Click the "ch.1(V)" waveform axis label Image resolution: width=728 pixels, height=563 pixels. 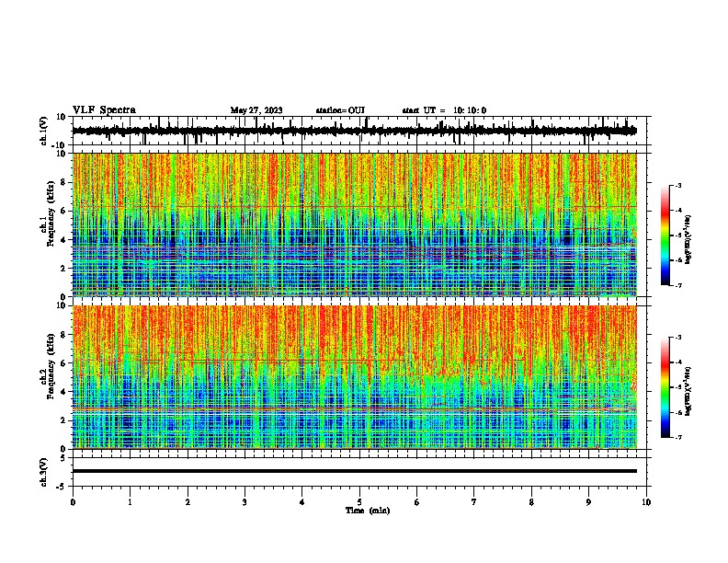click(x=44, y=131)
